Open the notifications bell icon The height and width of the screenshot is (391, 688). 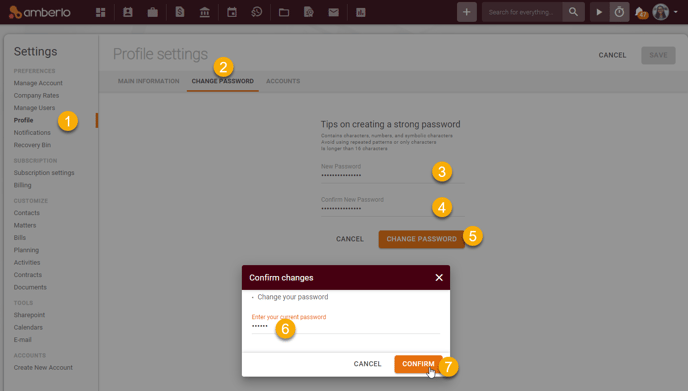(641, 12)
